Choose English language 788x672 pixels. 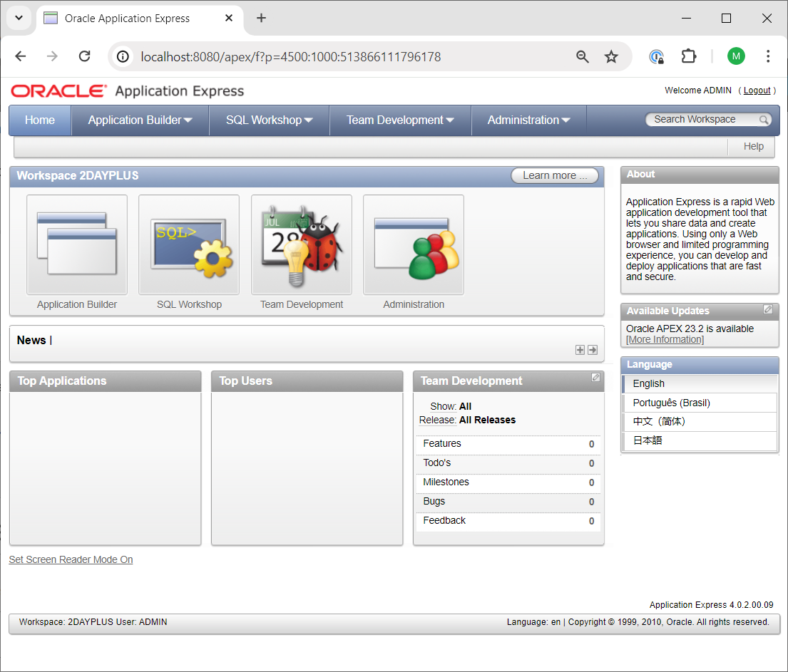700,383
